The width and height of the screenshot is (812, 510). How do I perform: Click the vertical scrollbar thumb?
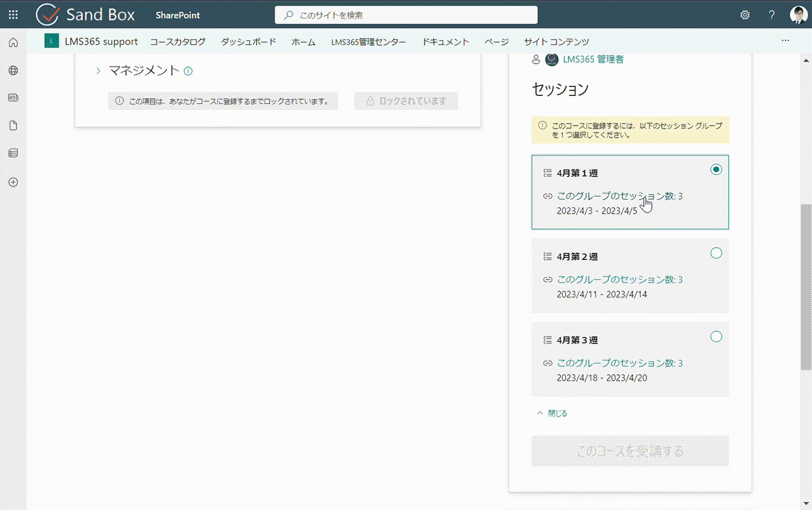click(806, 287)
